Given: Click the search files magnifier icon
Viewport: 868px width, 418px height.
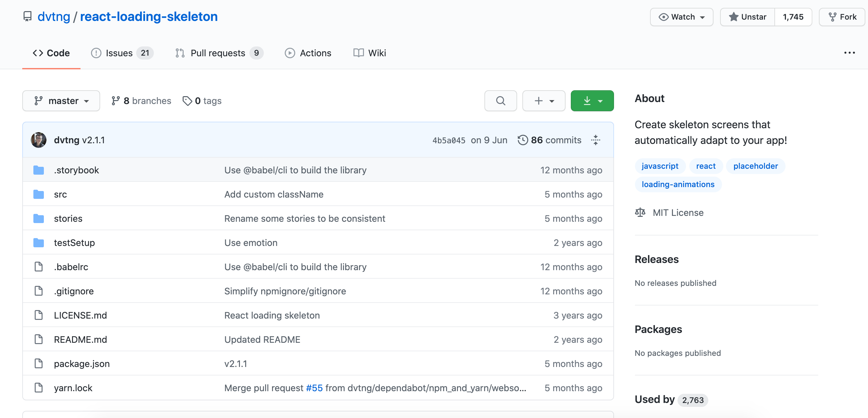Looking at the screenshot, I should pos(500,101).
